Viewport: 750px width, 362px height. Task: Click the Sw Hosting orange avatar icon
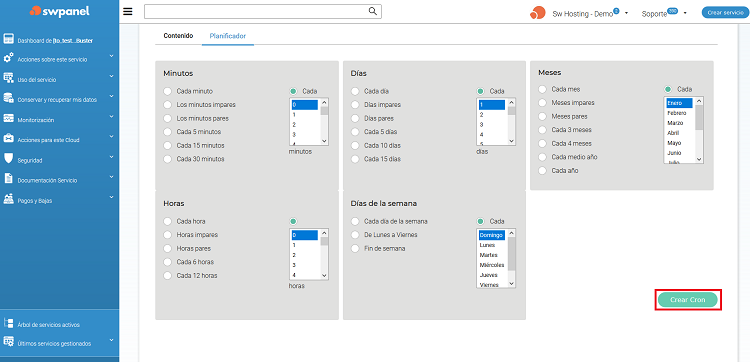pos(538,13)
